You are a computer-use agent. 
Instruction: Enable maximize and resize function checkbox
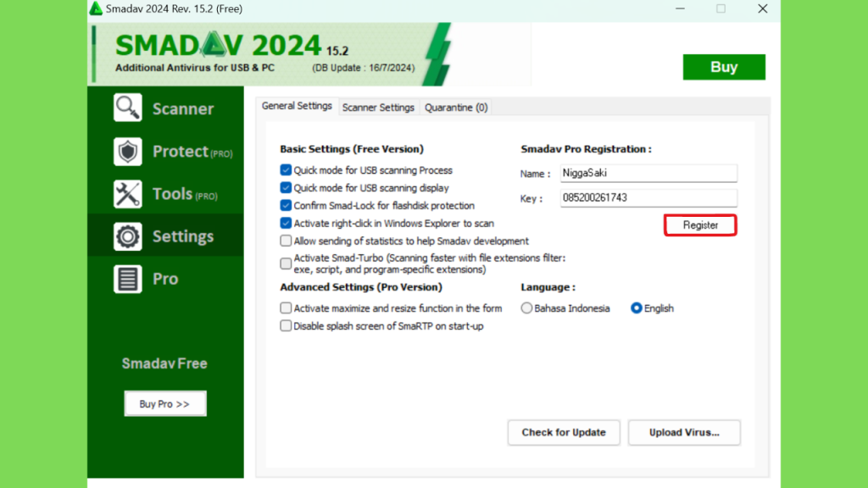point(286,308)
